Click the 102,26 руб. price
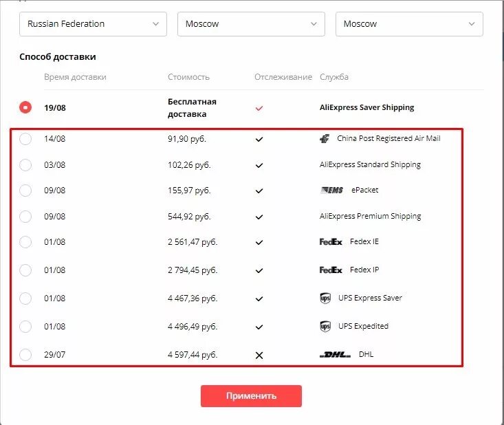Screen dimensions: 504x425 [x=189, y=165]
